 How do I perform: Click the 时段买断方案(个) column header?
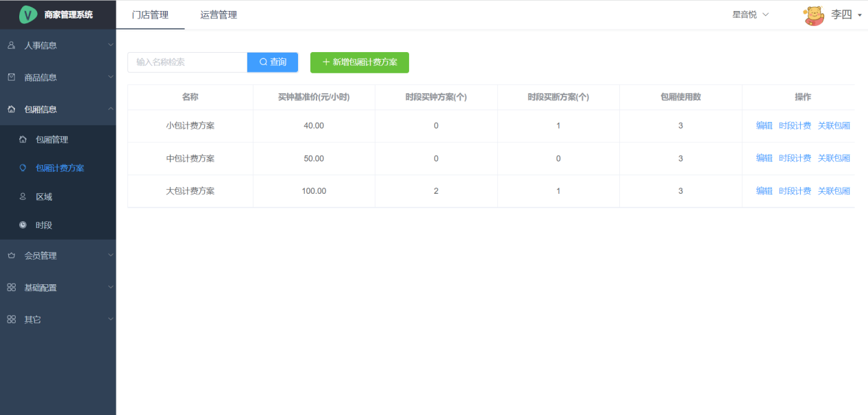558,97
